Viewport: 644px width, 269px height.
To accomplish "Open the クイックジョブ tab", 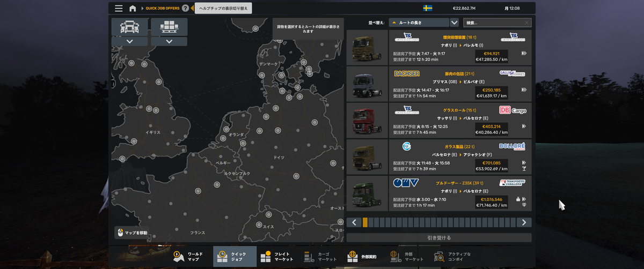I will tap(235, 257).
